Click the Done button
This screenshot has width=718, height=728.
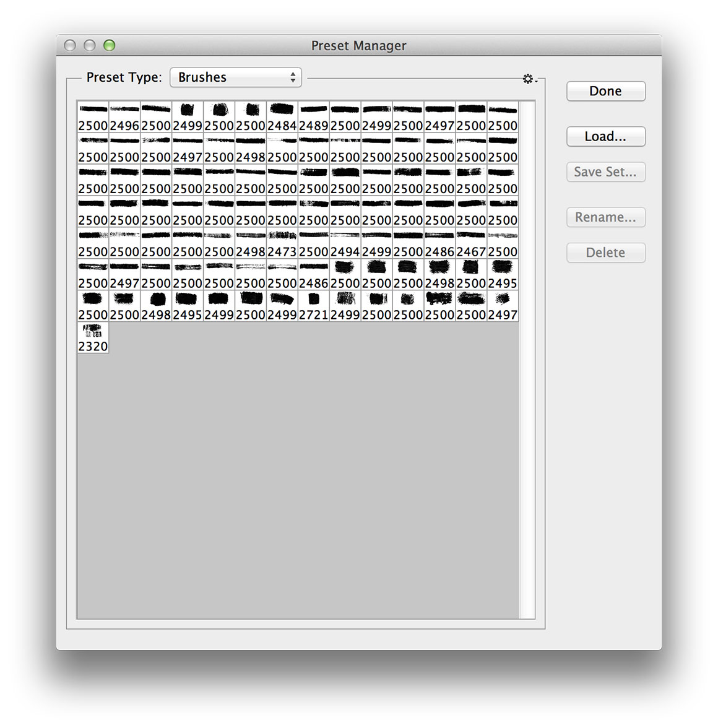point(605,91)
